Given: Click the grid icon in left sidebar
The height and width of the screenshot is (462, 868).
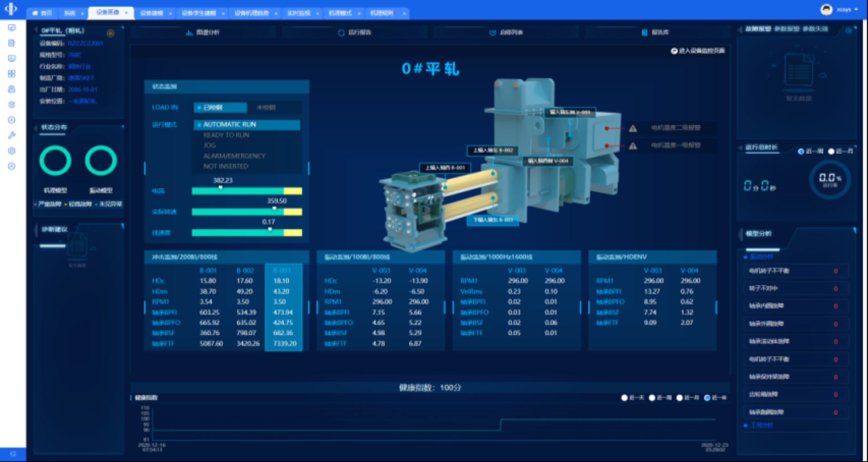Looking at the screenshot, I should 12,74.
